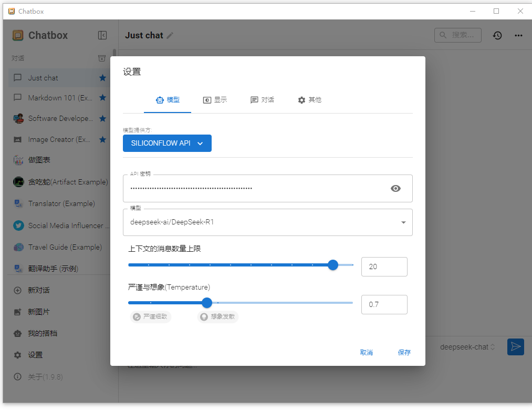Image resolution: width=532 pixels, height=410 pixels.
Task: Click the Travel Guide globe icon
Action: click(18, 247)
